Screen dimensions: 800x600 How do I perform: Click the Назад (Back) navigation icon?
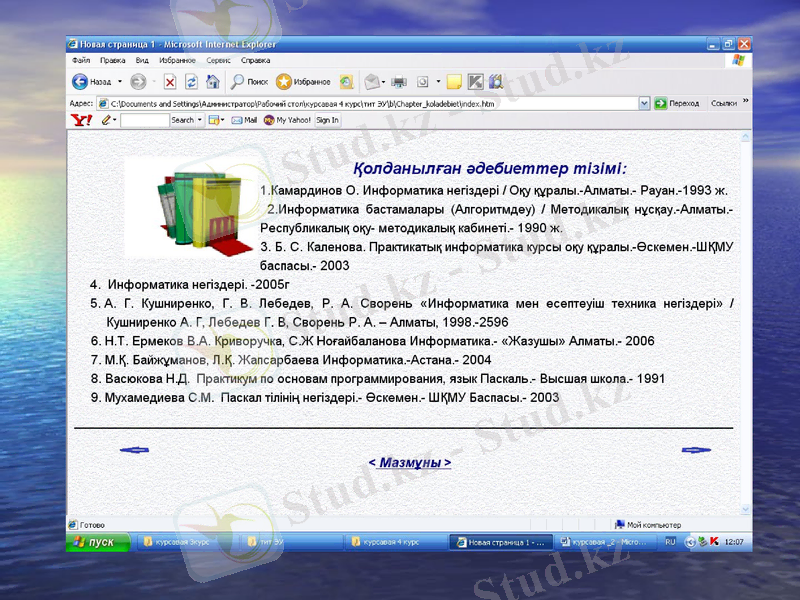pyautogui.click(x=80, y=82)
